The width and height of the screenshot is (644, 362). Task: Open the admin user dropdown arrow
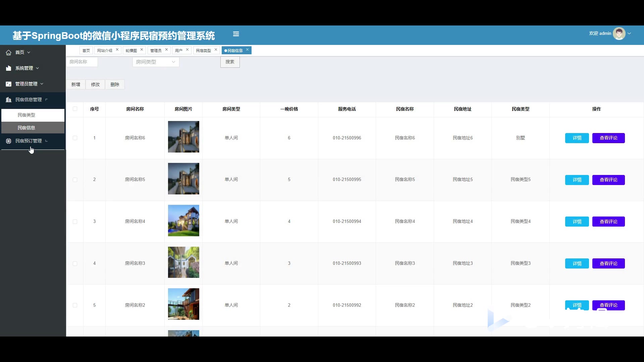(629, 34)
